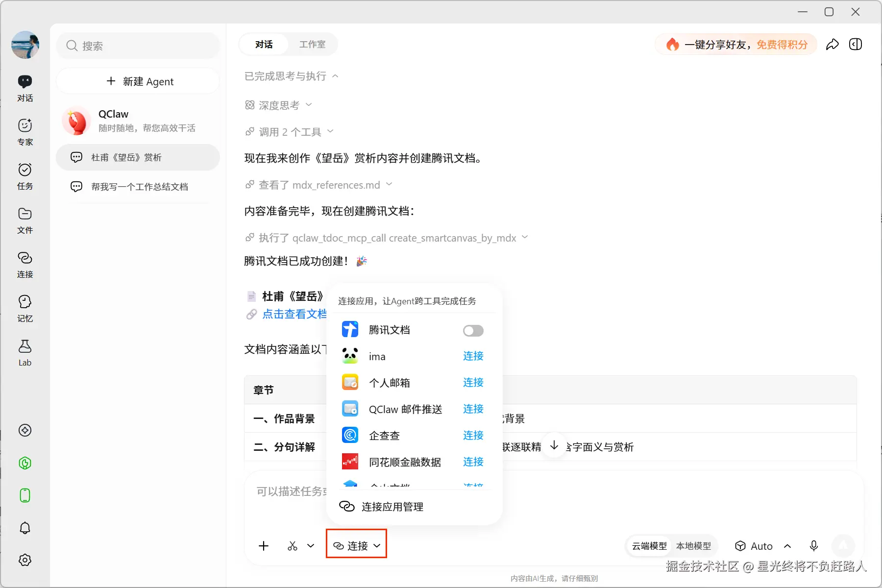Viewport: 882px width, 588px height.
Task: Open 连接应用管理 menu entry
Action: click(x=381, y=507)
